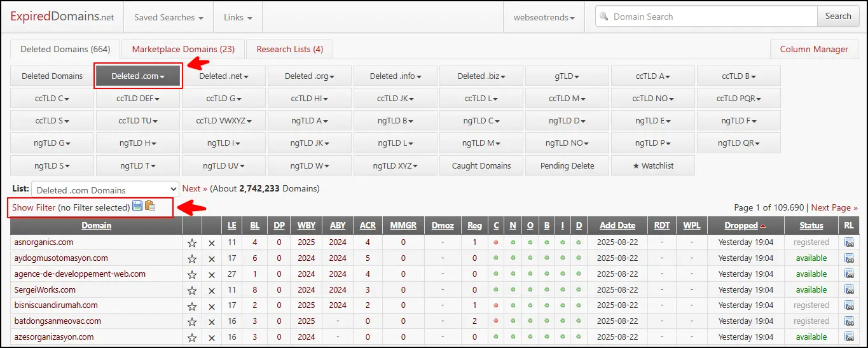Click the Show Filter link

point(33,207)
